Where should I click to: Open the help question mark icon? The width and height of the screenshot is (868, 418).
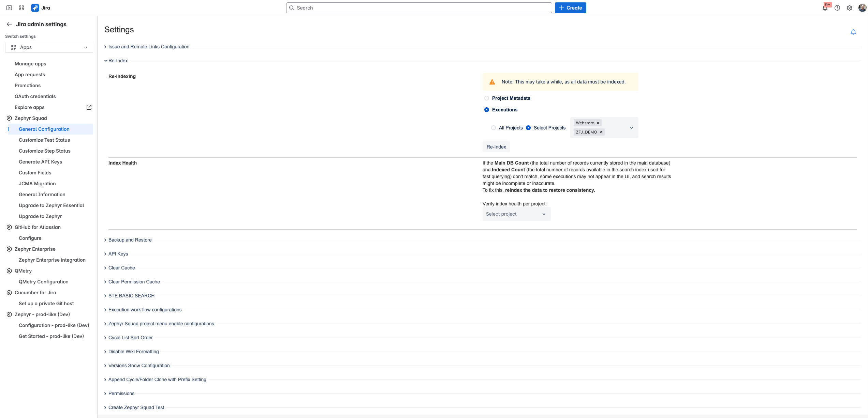click(x=837, y=8)
